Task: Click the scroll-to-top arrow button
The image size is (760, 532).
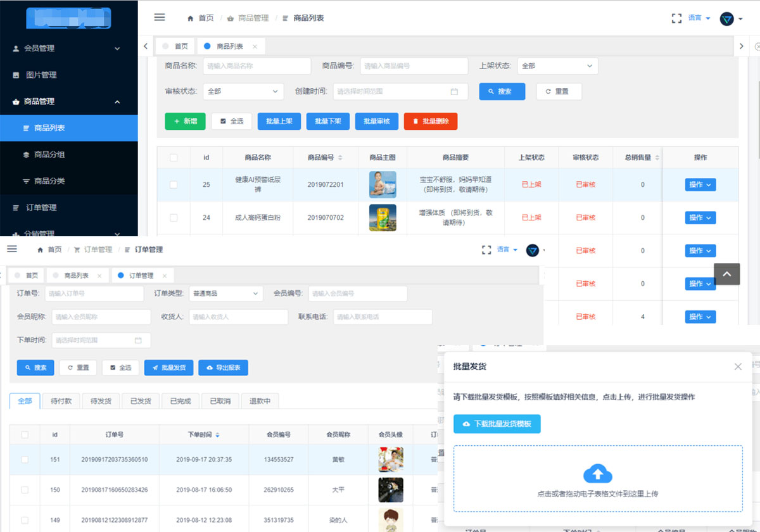Action: tap(727, 274)
